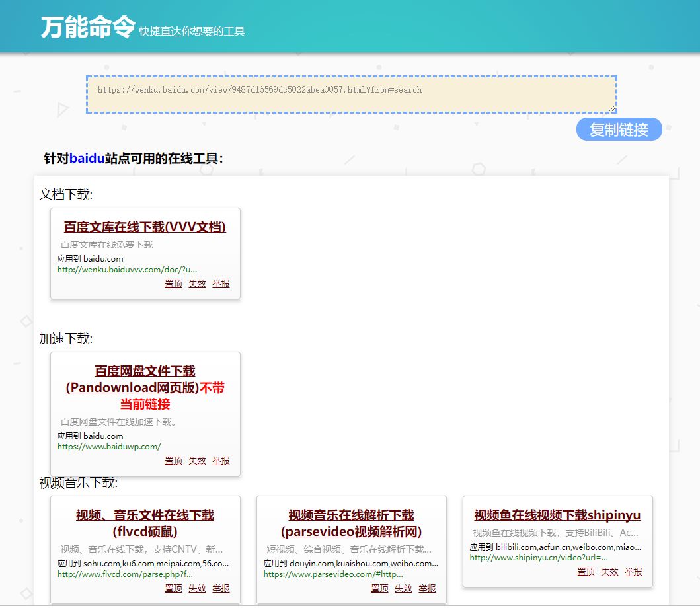The image size is (700, 610).
Task: Click the 百度网盘文件在线加速下载 description text
Action: [118, 422]
